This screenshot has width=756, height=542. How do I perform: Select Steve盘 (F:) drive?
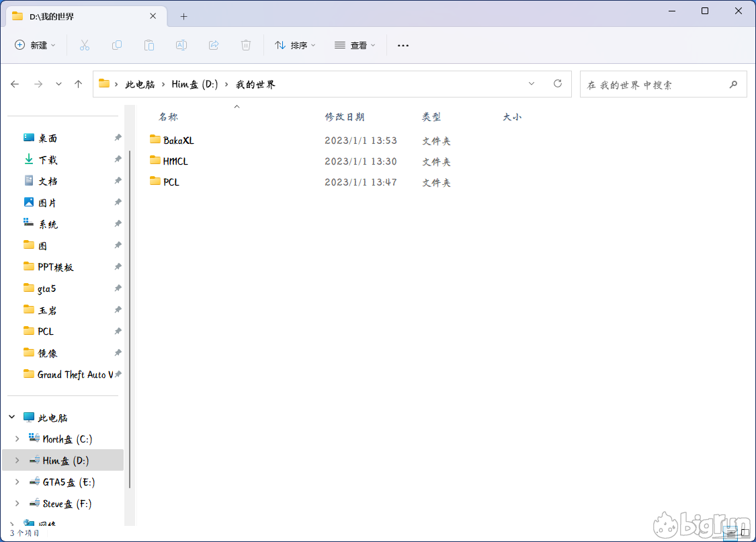67,504
